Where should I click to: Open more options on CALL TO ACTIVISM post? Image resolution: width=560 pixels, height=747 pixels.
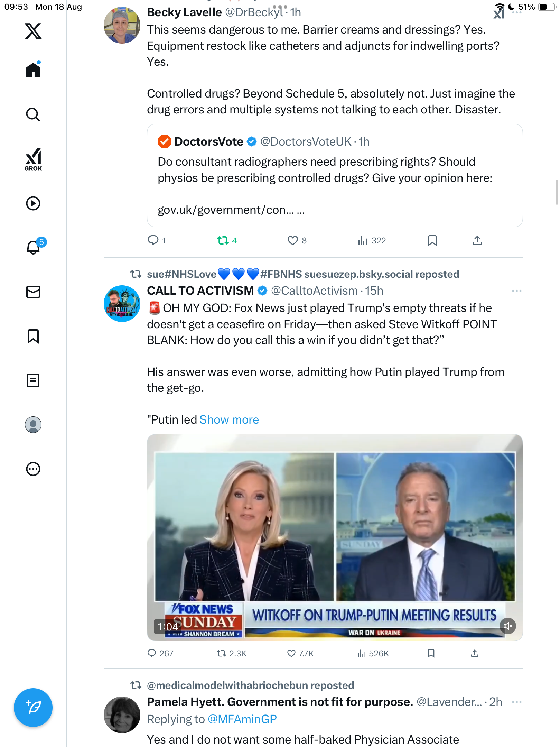point(516,291)
